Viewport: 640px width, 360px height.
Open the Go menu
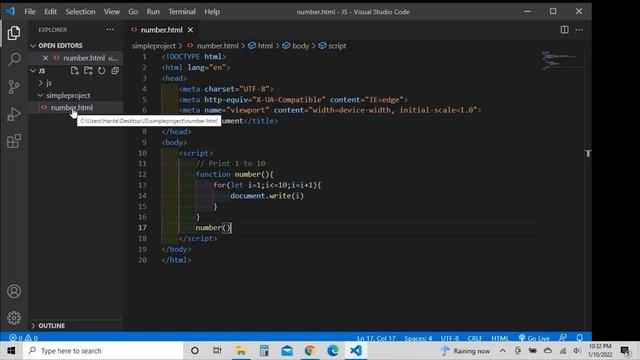tap(133, 12)
